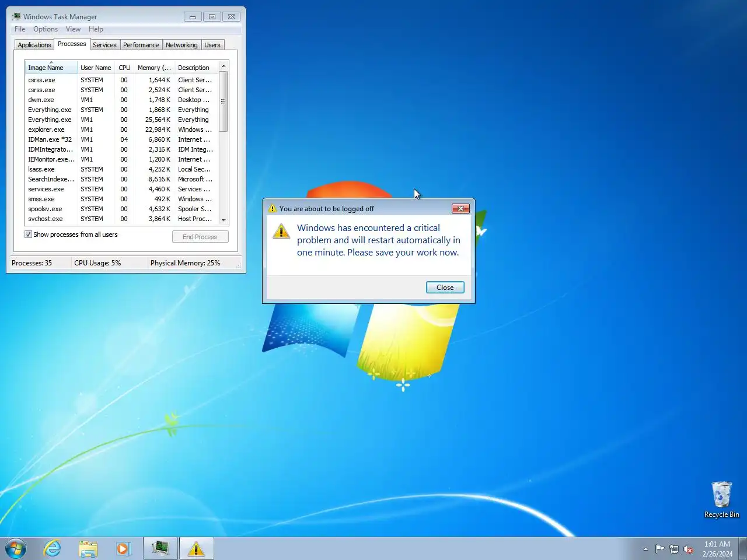Click the Show desktop button
This screenshot has height=560, width=747.
[x=742, y=548]
